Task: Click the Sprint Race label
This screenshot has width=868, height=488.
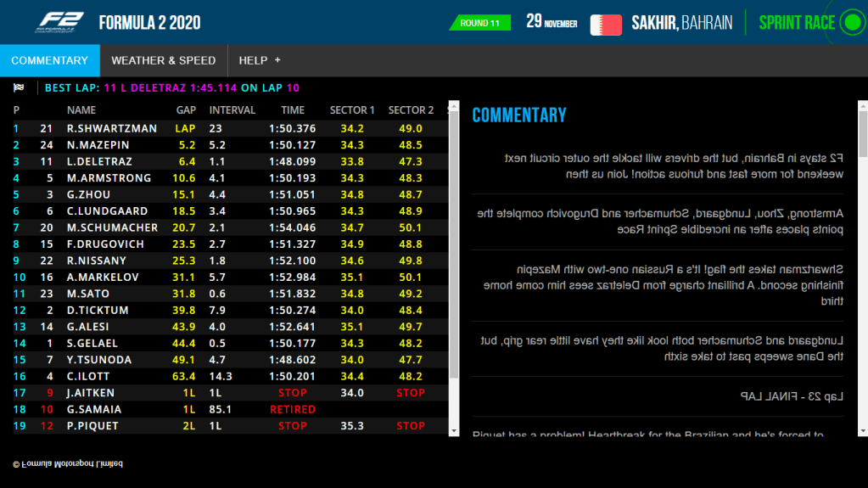Action: (x=797, y=23)
